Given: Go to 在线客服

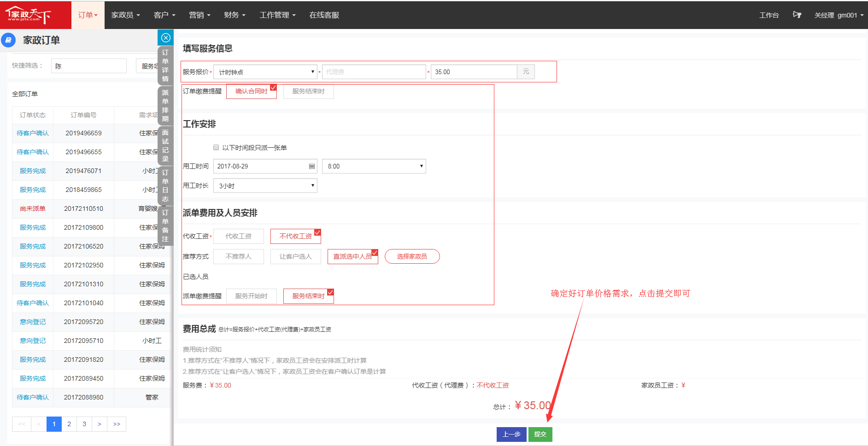Looking at the screenshot, I should [x=324, y=15].
